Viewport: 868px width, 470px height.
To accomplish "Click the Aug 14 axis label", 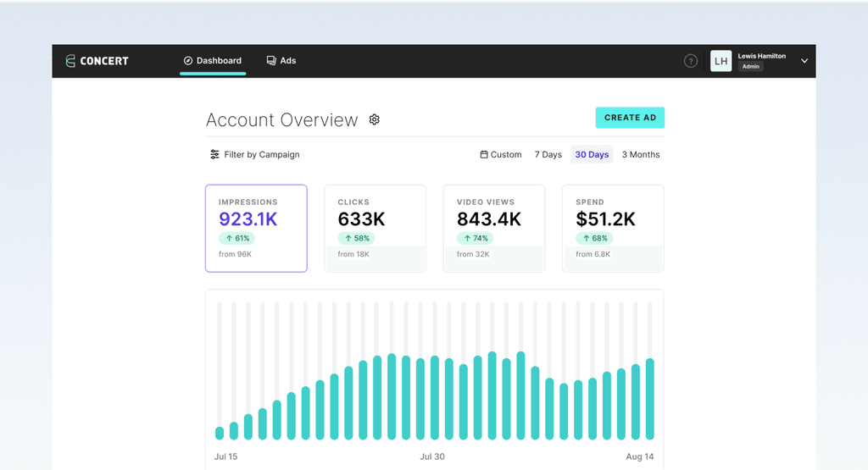I will [640, 456].
